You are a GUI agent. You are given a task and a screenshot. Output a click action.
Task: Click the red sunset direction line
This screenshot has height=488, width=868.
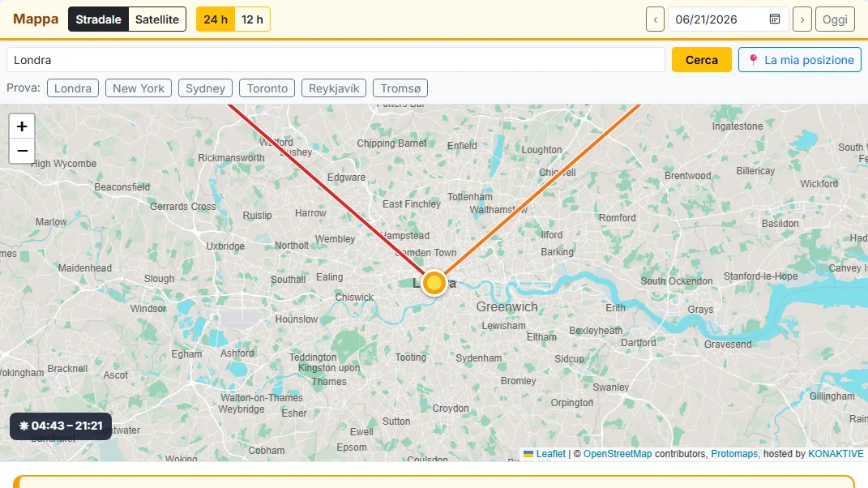(327, 188)
